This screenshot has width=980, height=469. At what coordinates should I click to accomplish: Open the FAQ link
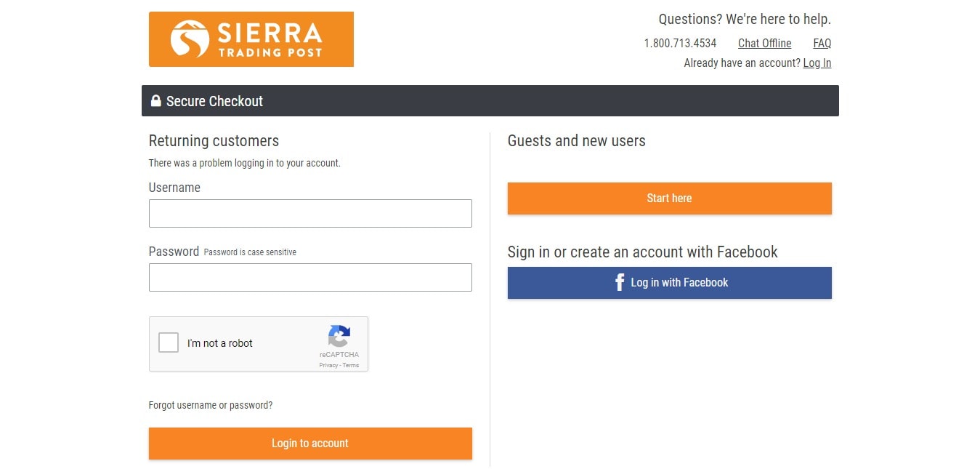(x=822, y=44)
